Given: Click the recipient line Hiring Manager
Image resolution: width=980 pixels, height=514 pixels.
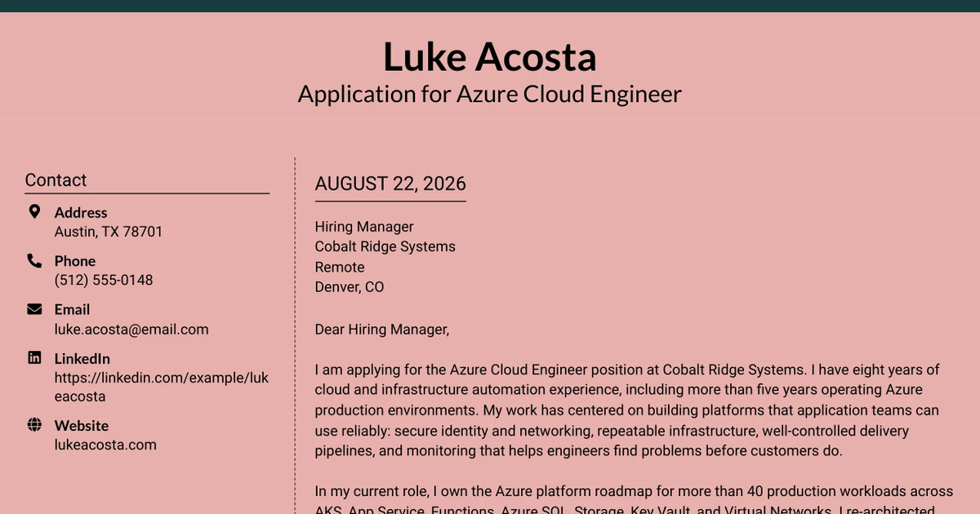Looking at the screenshot, I should point(364,227).
